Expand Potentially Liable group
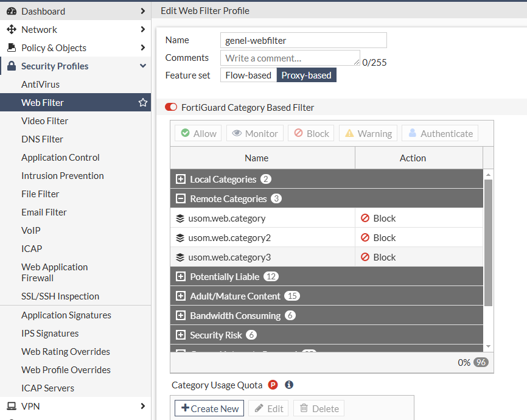The image size is (527, 420). click(x=181, y=276)
